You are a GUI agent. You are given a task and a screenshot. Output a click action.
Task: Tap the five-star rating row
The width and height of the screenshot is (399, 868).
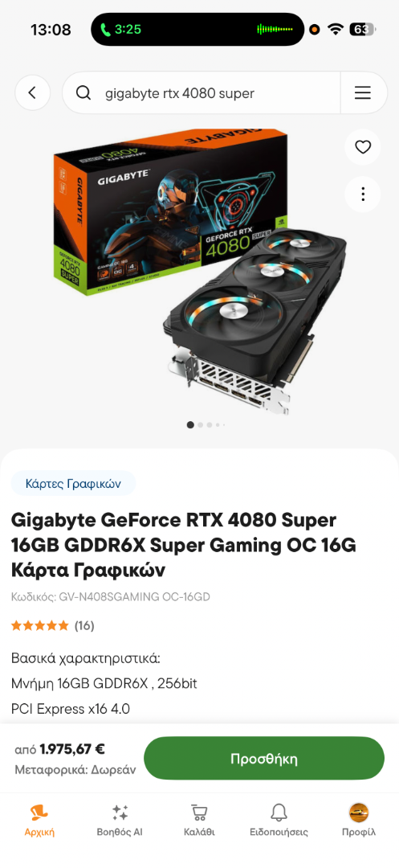40,626
